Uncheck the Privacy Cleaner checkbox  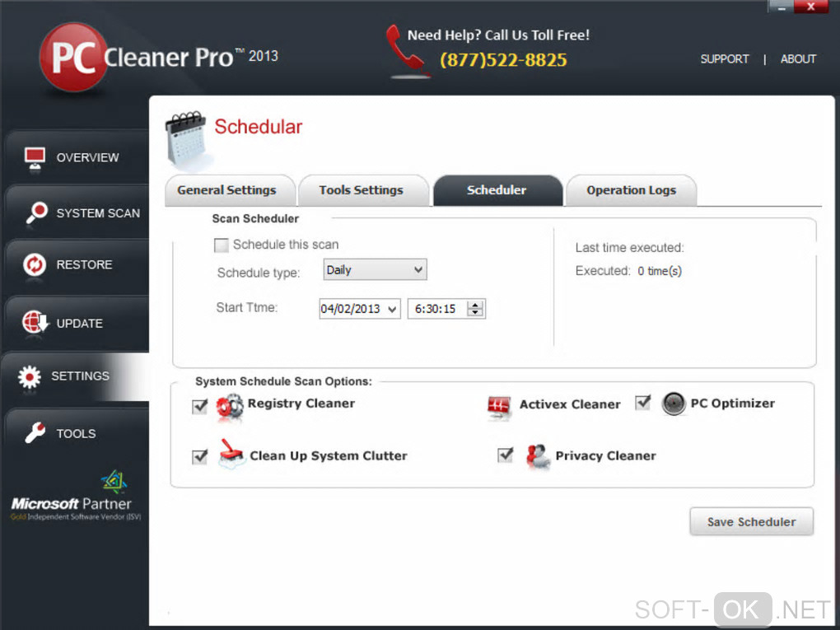(x=505, y=455)
